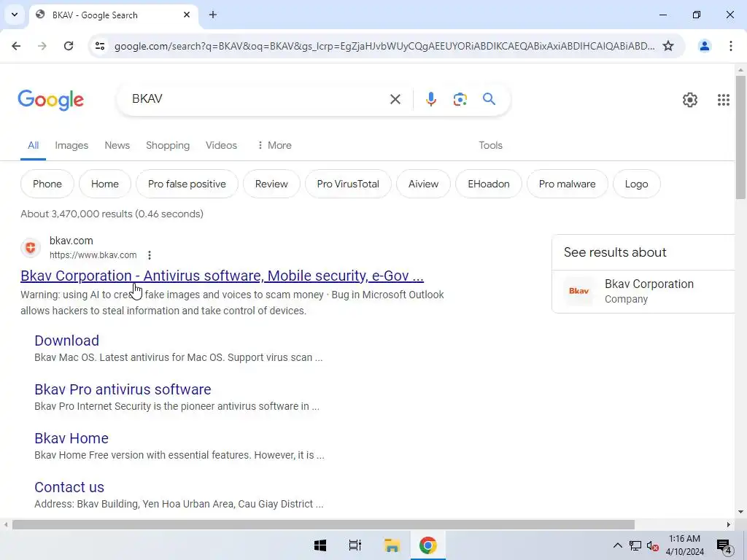Click the bkav.com shield favicon
The height and width of the screenshot is (560, 747).
(x=31, y=248)
